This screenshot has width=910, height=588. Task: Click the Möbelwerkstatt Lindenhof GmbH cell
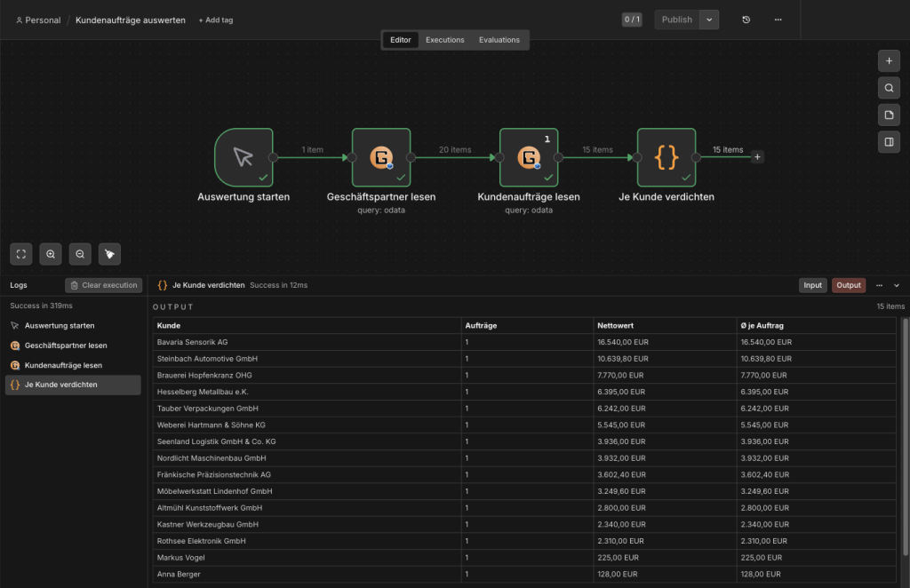(x=307, y=491)
